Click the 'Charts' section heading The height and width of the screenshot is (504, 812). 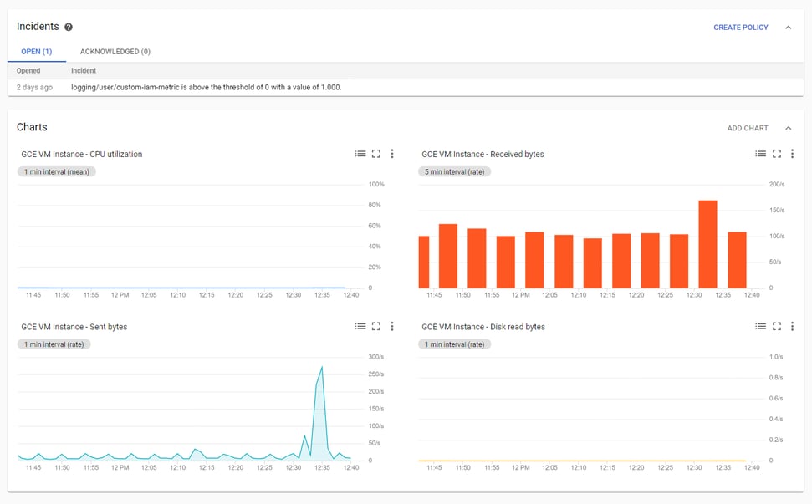[32, 127]
